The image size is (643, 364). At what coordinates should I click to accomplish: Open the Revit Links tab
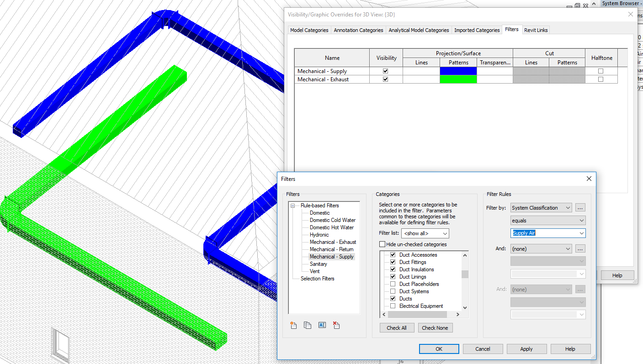click(536, 30)
